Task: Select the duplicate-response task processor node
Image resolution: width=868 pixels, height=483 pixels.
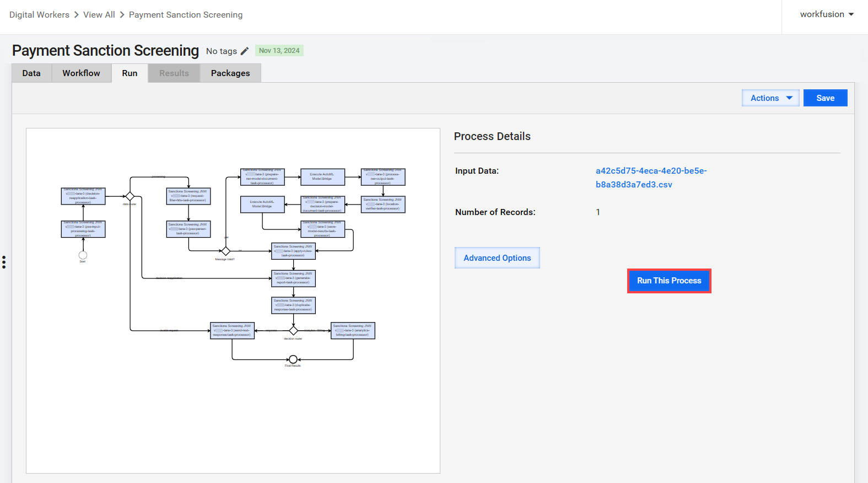Action: point(294,305)
